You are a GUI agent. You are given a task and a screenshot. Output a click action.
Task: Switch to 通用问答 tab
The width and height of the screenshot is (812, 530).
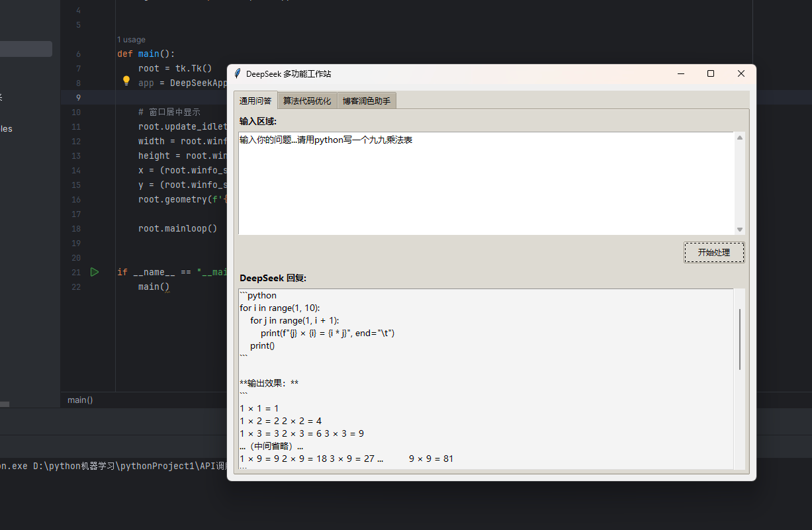(x=255, y=101)
